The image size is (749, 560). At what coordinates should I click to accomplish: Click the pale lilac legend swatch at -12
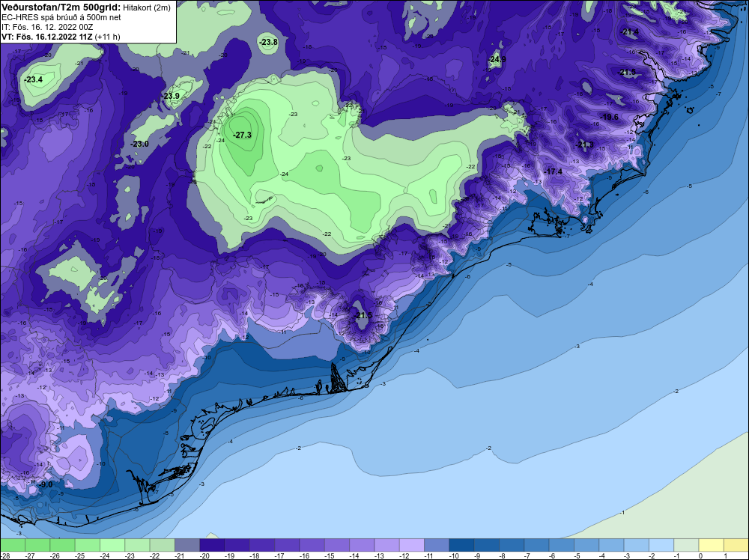[412, 545]
